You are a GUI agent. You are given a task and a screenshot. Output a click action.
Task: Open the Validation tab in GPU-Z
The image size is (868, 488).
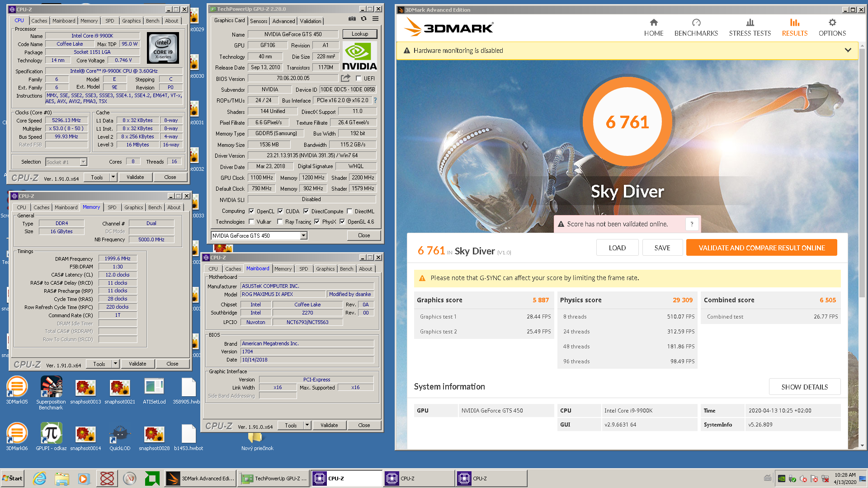(311, 21)
